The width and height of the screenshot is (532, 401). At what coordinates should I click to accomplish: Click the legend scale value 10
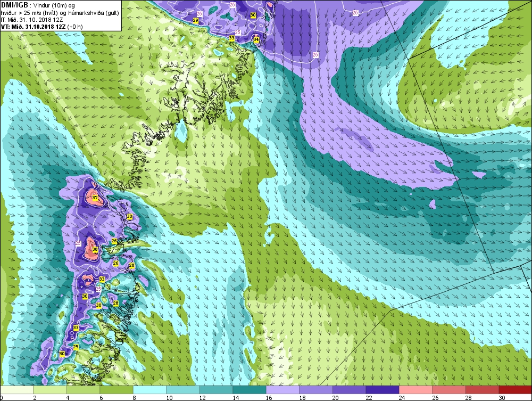(x=169, y=398)
